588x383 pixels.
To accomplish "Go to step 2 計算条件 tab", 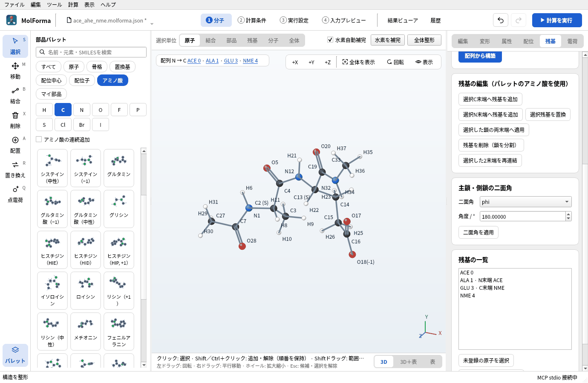I will [252, 20].
